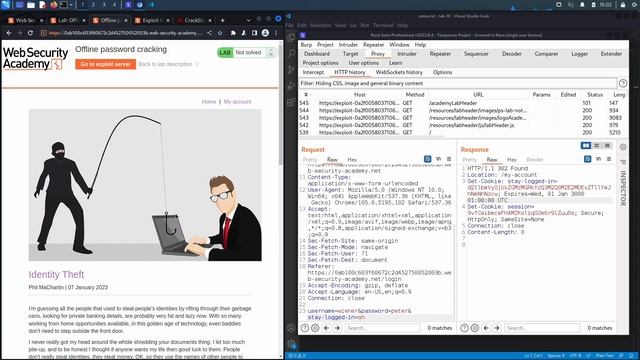Open the WebSockets history sub-tab
This screenshot has height=360, width=640.
(x=399, y=72)
